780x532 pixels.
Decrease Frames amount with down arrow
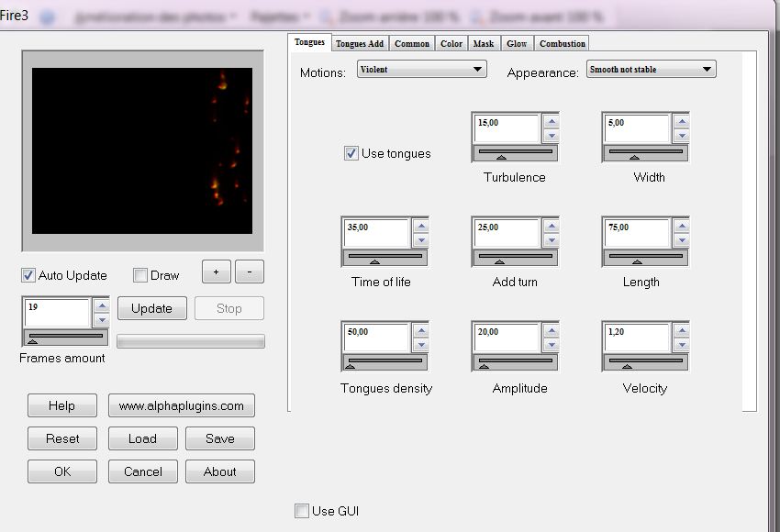(x=102, y=320)
